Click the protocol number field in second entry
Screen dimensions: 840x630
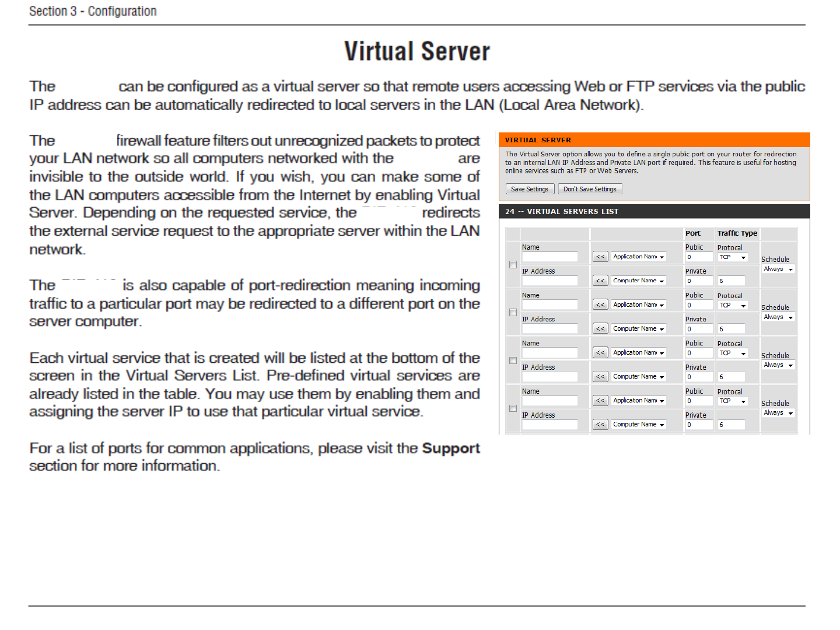coord(731,328)
